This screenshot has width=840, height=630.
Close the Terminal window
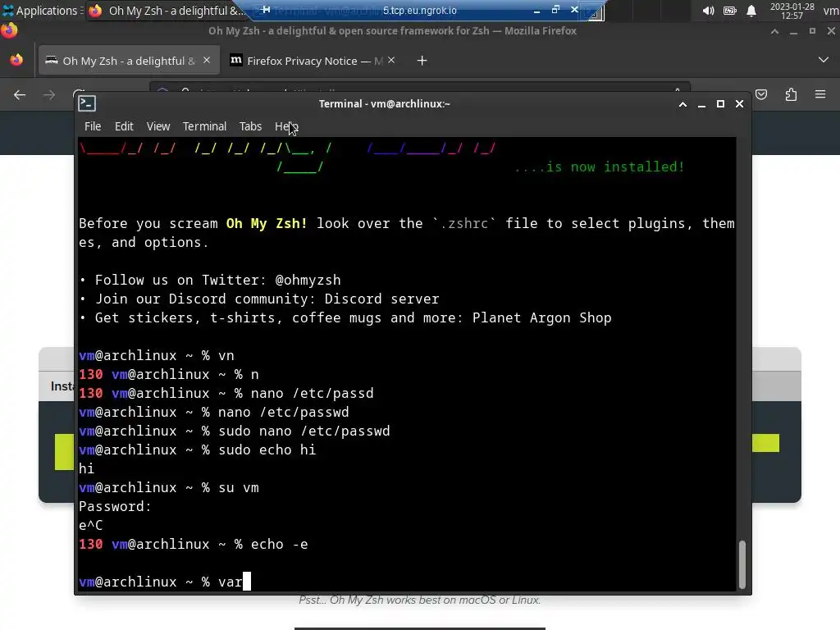pos(739,104)
